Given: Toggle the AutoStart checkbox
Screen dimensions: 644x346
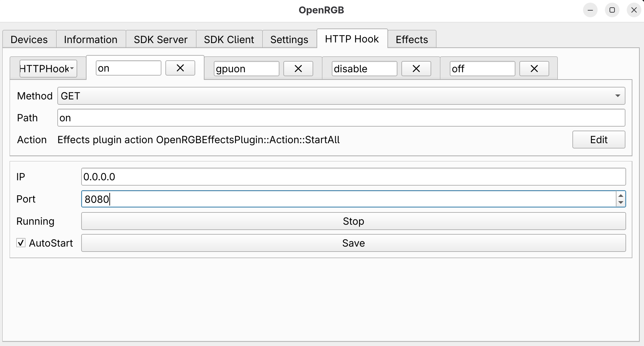Looking at the screenshot, I should click(x=21, y=243).
